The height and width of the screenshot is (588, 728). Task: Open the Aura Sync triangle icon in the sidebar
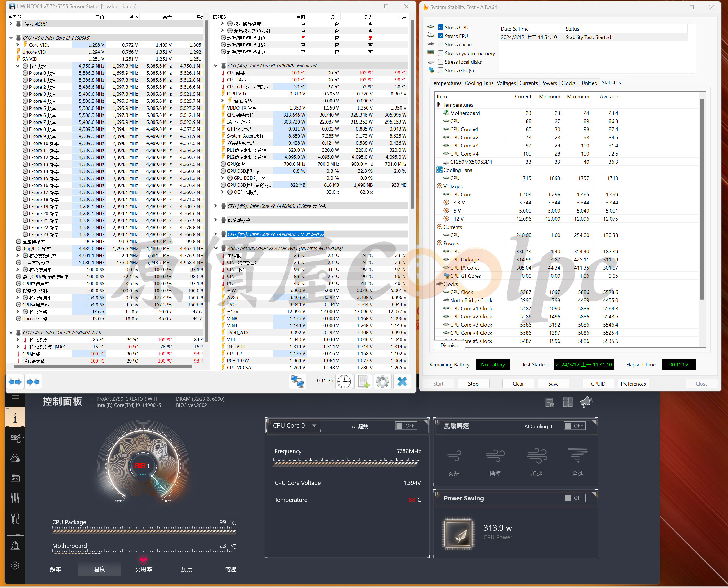(15, 458)
